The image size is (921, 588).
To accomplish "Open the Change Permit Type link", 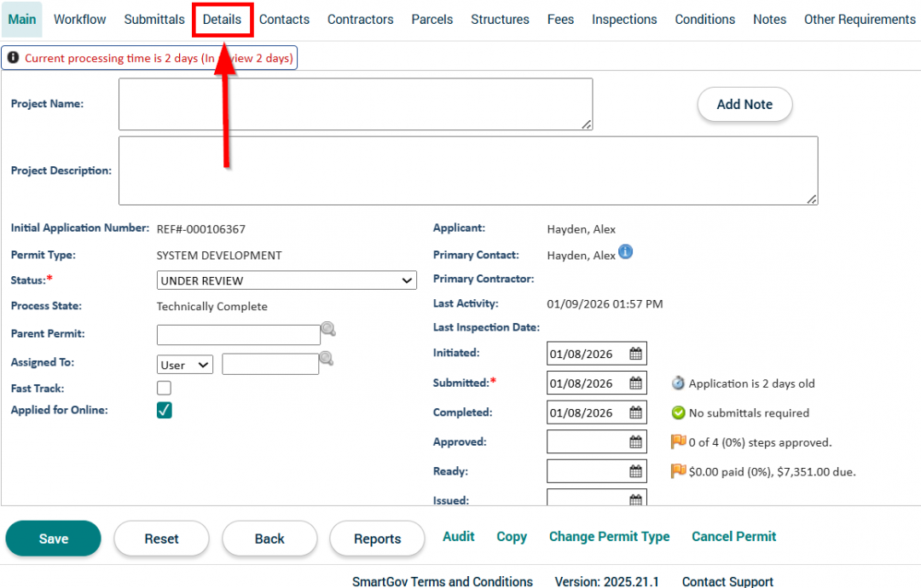I will point(609,537).
